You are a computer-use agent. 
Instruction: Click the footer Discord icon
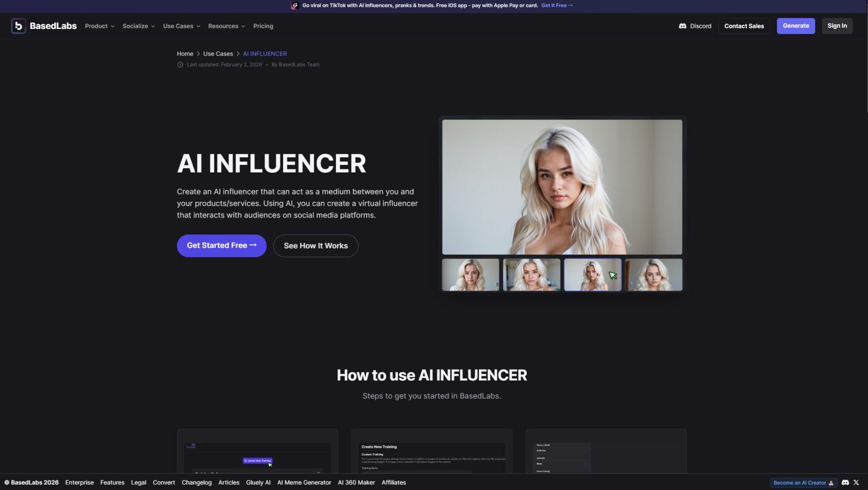[845, 482]
